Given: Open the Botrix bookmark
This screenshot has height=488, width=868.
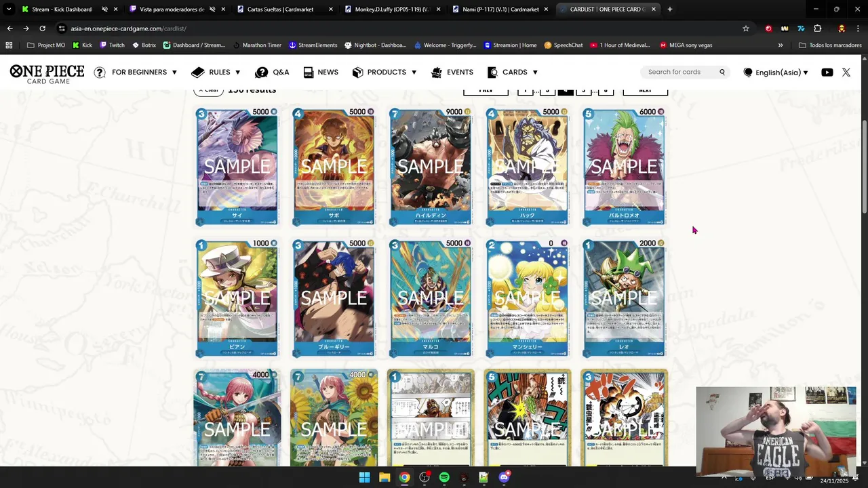Looking at the screenshot, I should coord(144,45).
